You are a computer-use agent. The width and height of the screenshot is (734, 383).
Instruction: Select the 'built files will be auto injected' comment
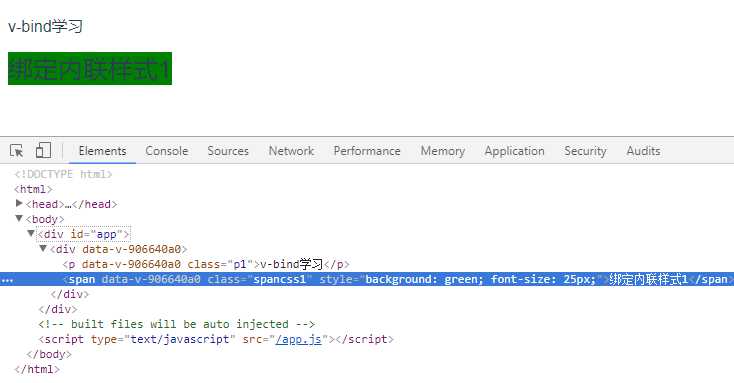coord(177,324)
